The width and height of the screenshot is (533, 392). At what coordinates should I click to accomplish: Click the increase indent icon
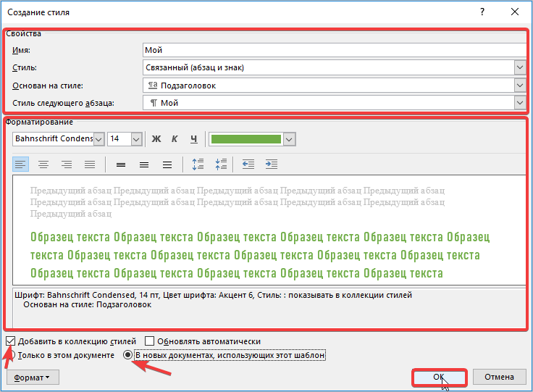tap(272, 164)
